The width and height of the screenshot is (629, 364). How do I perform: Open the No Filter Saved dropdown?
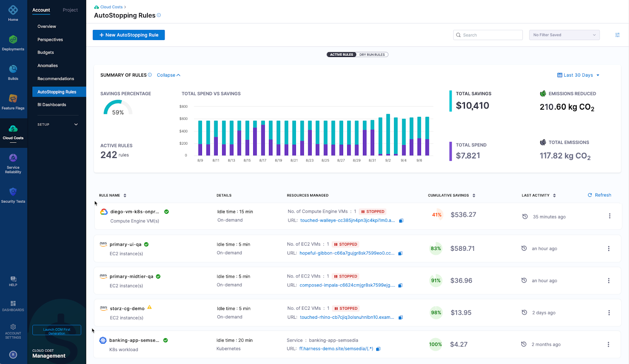point(564,35)
